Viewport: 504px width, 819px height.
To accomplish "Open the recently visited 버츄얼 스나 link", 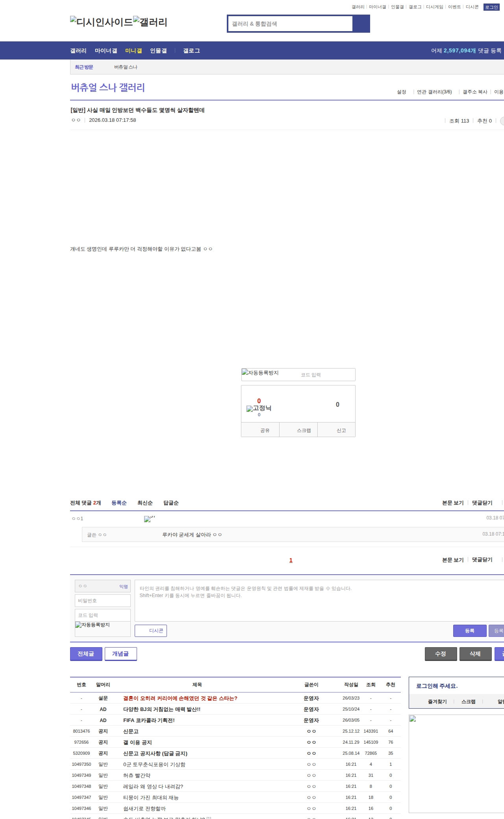I will pos(126,67).
